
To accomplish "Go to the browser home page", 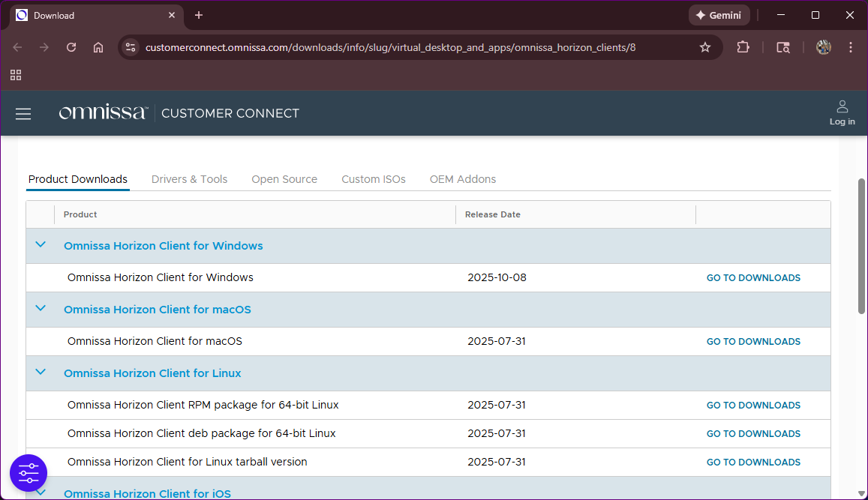I will point(98,47).
